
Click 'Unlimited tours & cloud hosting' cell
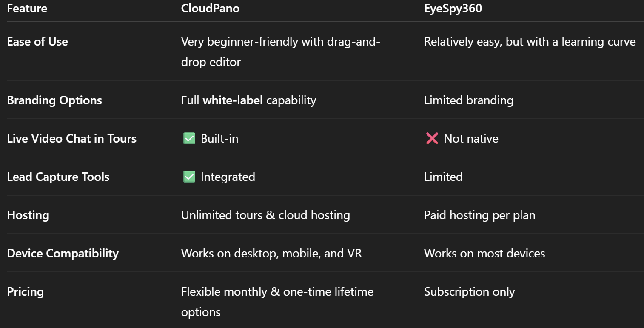[265, 215]
